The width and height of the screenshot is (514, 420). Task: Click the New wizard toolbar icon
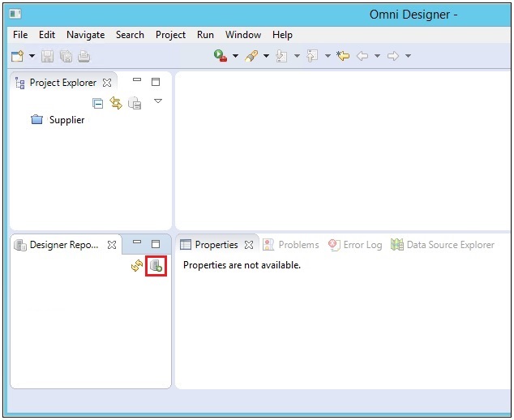coord(18,56)
